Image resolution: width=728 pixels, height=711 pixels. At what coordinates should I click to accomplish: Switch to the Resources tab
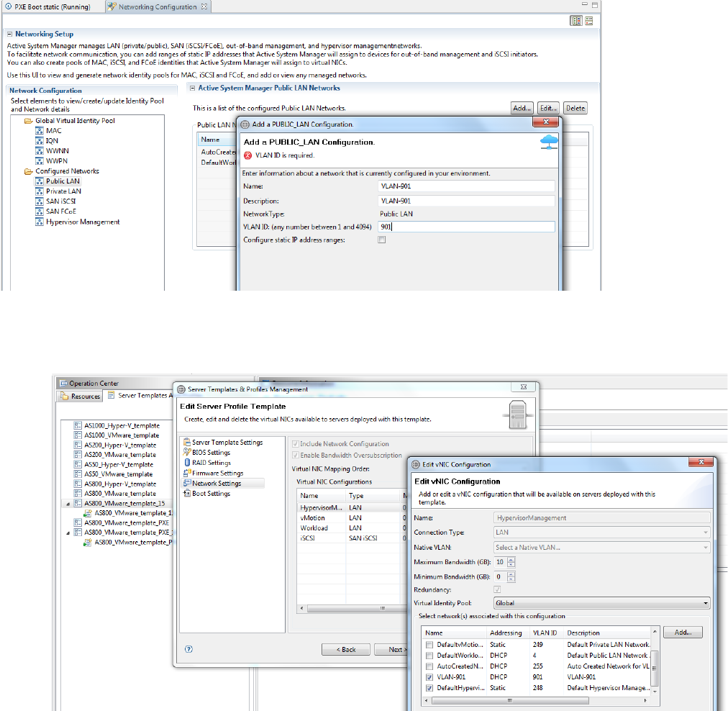coord(81,396)
